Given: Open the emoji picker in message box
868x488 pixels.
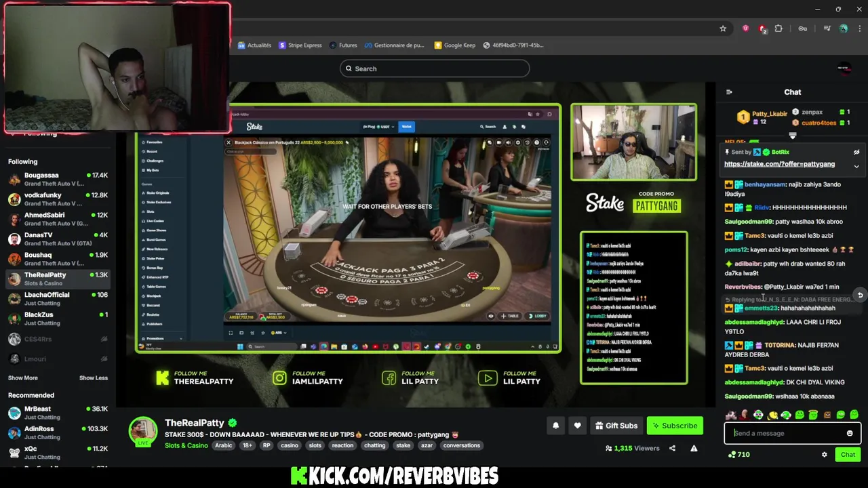Looking at the screenshot, I should click(850, 434).
